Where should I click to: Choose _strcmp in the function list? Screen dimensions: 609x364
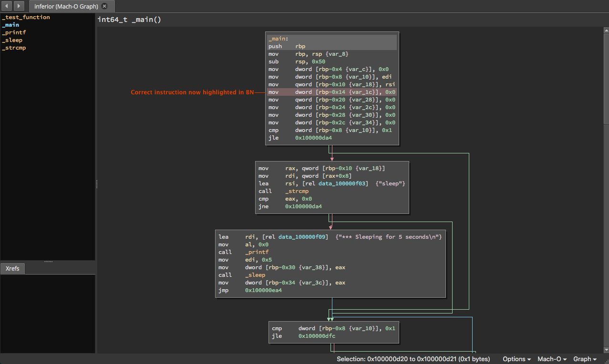pyautogui.click(x=14, y=48)
